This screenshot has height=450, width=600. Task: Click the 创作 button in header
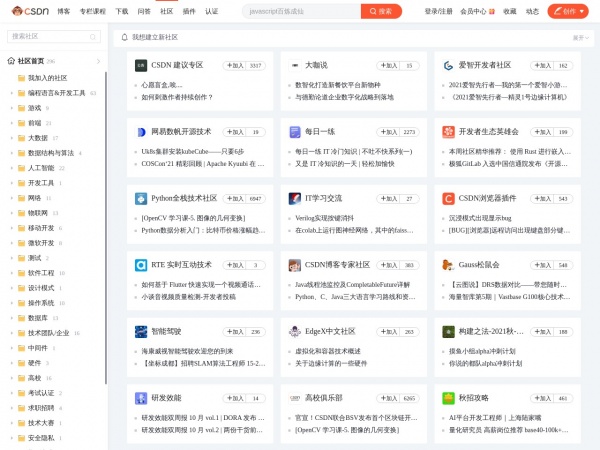tap(568, 11)
